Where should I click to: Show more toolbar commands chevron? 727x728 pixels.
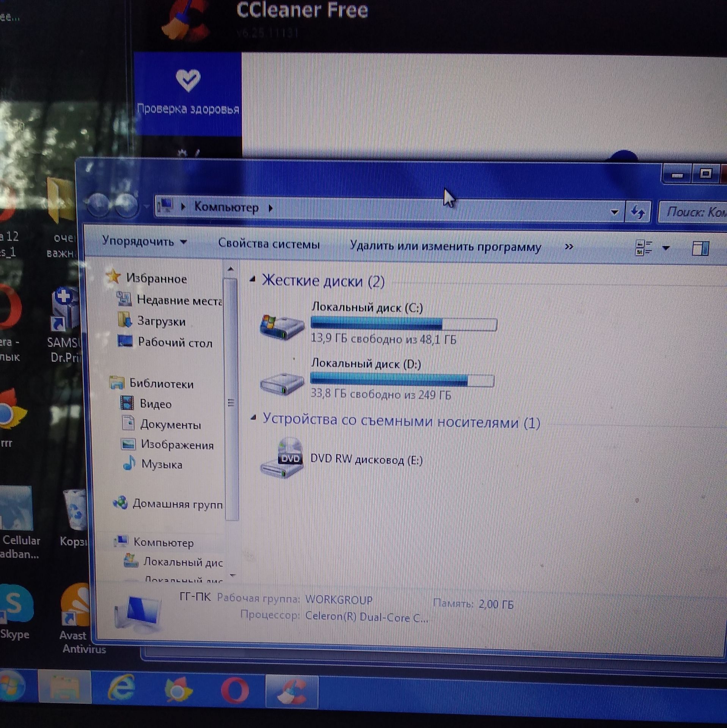tap(569, 247)
